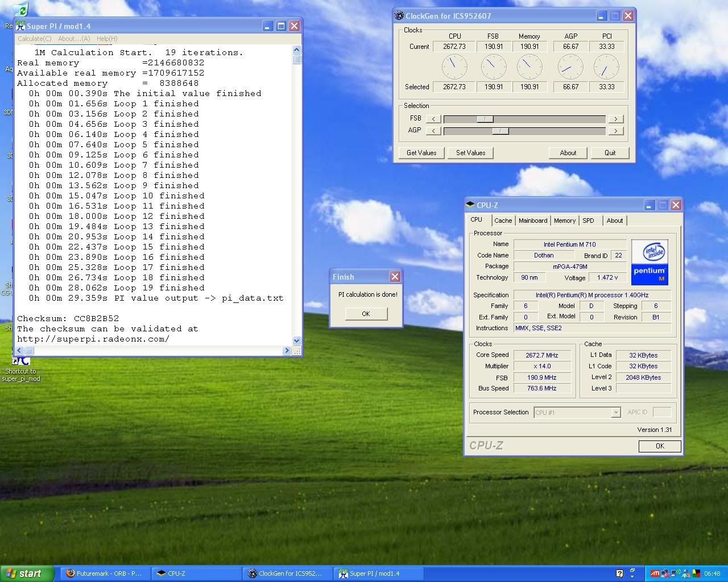The width and height of the screenshot is (728, 582).
Task: Click the colored squares tray icon
Action: coord(696,573)
